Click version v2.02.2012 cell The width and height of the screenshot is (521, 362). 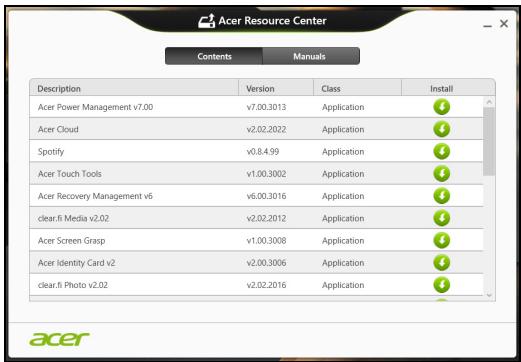pyautogui.click(x=266, y=218)
